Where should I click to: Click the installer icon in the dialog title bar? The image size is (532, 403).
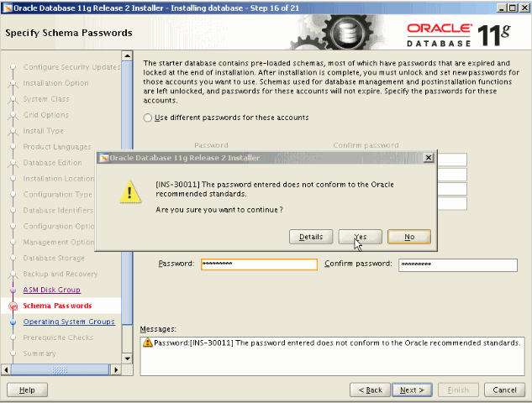click(104, 158)
